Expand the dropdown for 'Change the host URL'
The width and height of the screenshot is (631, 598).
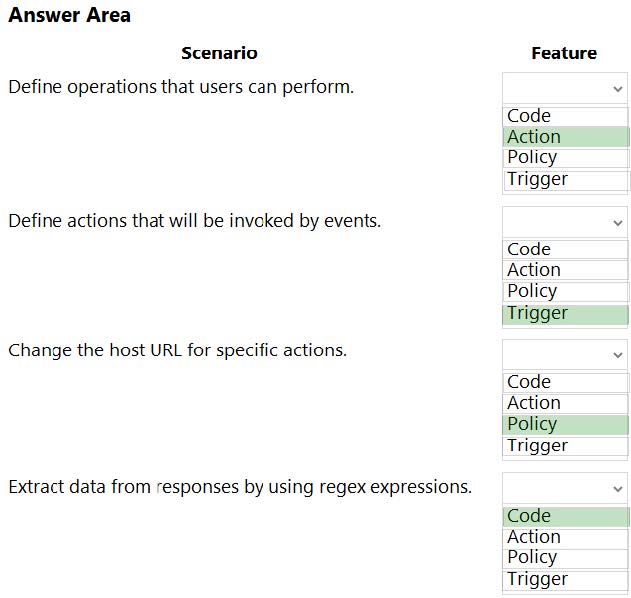pos(565,355)
